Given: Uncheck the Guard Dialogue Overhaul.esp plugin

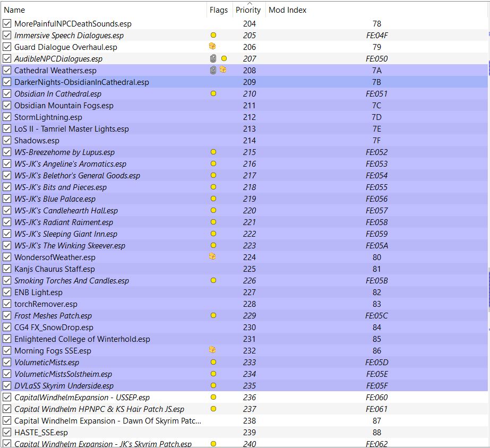Looking at the screenshot, I should pyautogui.click(x=7, y=47).
